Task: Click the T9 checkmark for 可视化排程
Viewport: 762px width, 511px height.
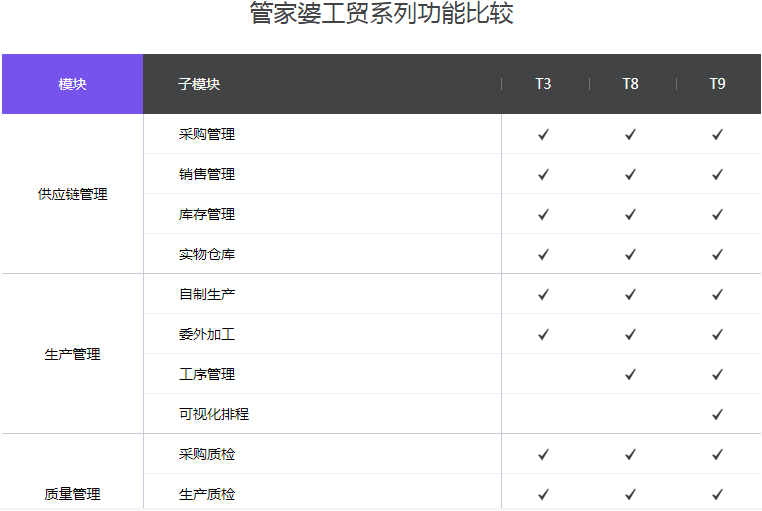Action: pyautogui.click(x=717, y=414)
